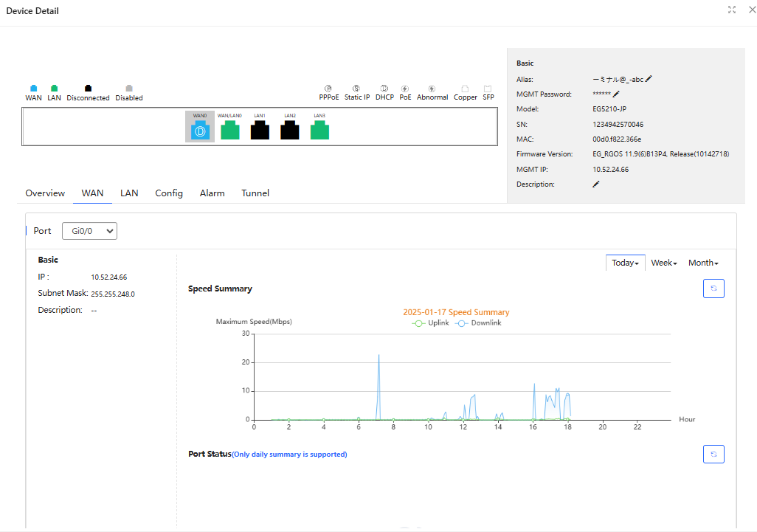Click the WAN0 port icon

(199, 131)
